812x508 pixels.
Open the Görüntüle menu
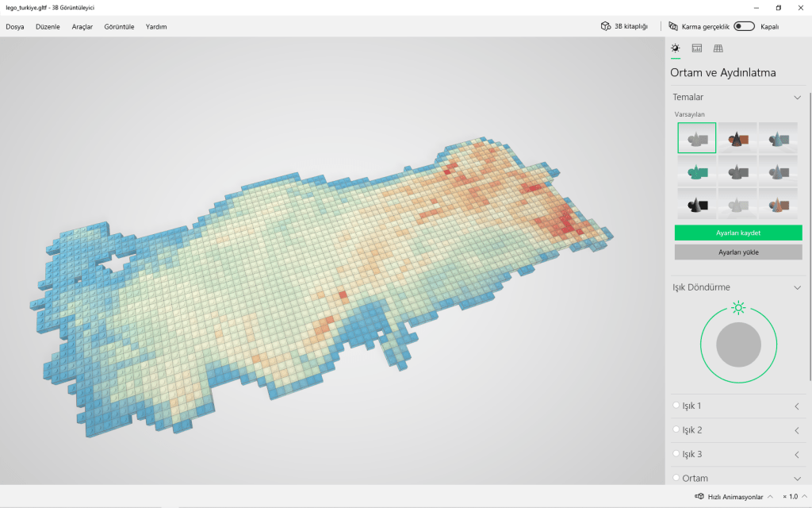(x=119, y=26)
